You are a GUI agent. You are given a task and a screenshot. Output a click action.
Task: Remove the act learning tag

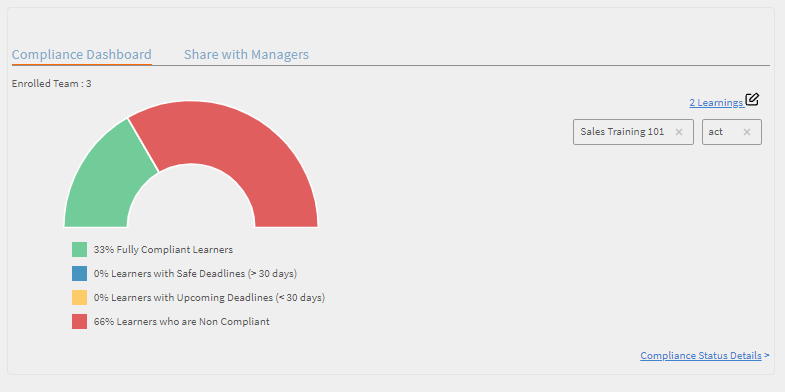[x=747, y=132]
